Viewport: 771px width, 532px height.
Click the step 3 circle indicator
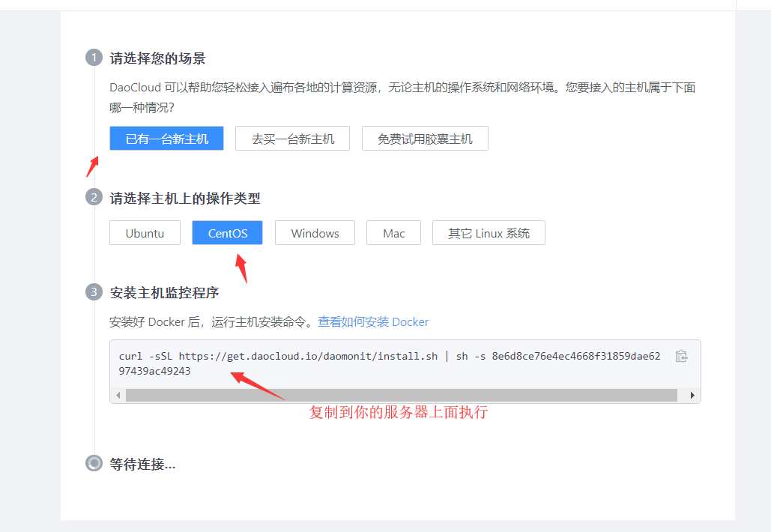tap(93, 292)
